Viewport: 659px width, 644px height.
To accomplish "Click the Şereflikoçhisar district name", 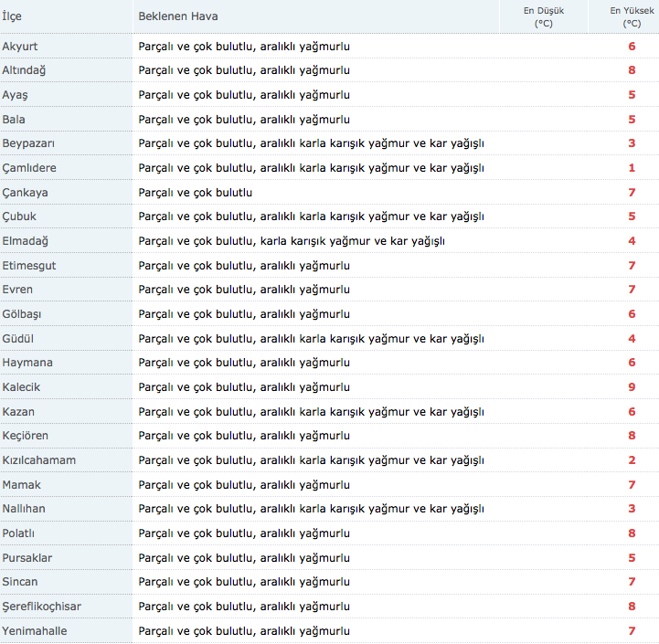I will [44, 607].
